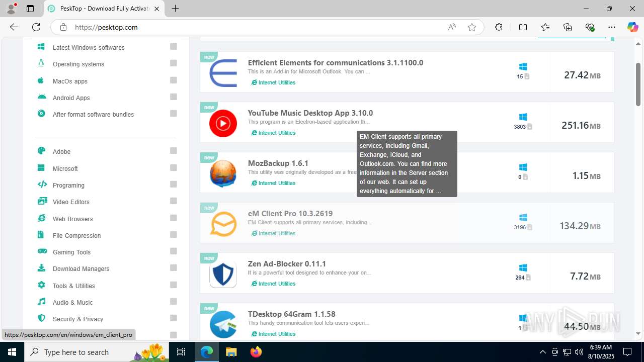Click the MacOs apps apple icon
Viewport: 644px width, 362px height.
(41, 80)
